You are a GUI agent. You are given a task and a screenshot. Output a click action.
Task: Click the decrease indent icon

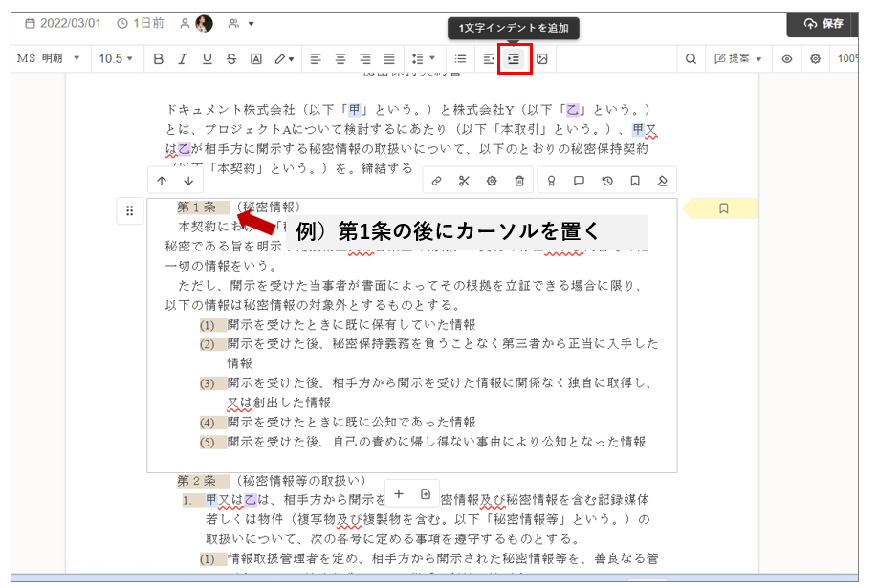click(489, 59)
